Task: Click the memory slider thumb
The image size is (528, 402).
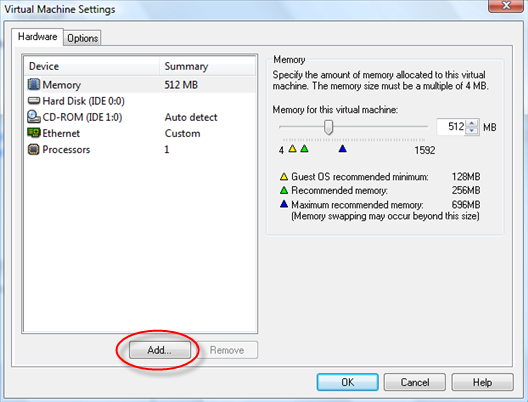Action: pos(328,127)
